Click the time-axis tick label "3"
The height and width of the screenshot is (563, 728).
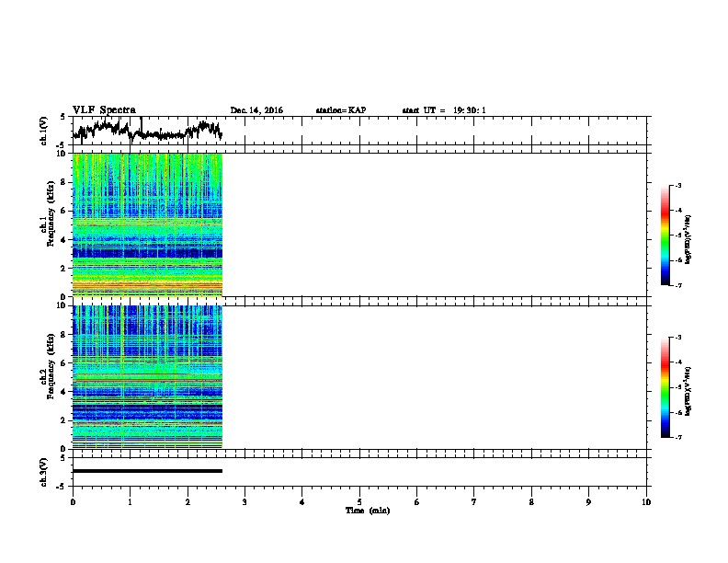point(245,502)
